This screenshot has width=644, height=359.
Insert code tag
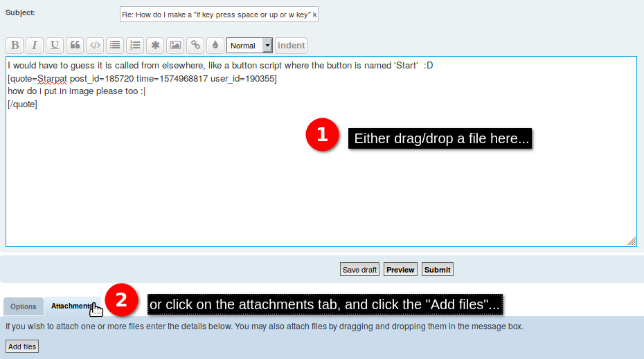click(95, 46)
